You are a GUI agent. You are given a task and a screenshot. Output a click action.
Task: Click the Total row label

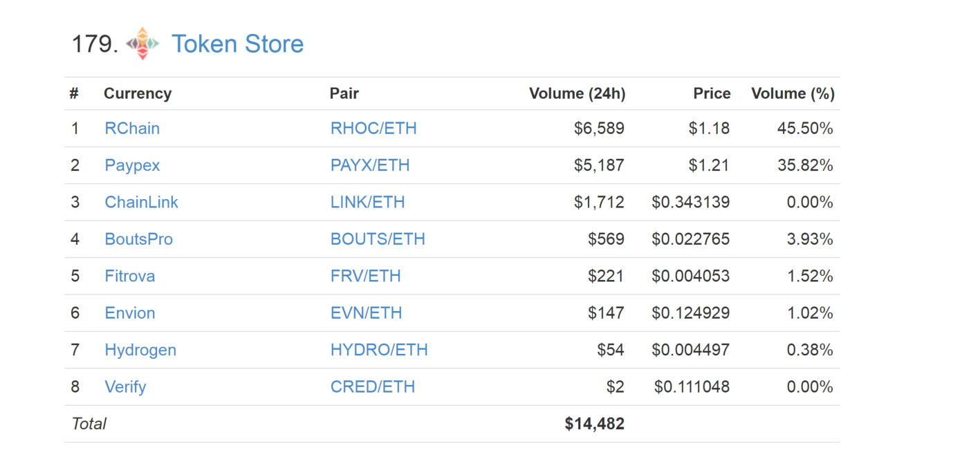tap(89, 424)
